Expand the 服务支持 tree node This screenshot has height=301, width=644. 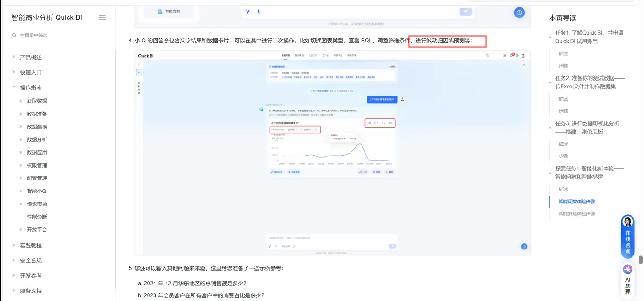(x=14, y=291)
